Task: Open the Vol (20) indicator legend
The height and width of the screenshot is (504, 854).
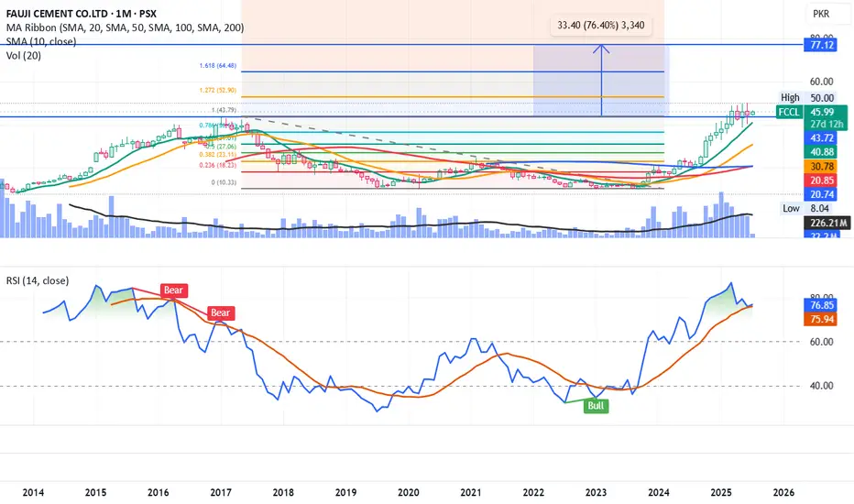Action: click(24, 56)
